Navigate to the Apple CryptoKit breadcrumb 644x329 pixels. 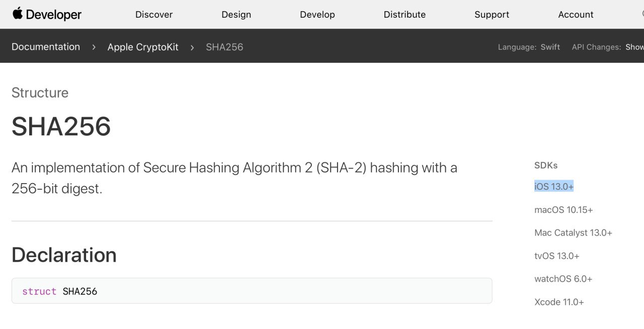click(143, 47)
